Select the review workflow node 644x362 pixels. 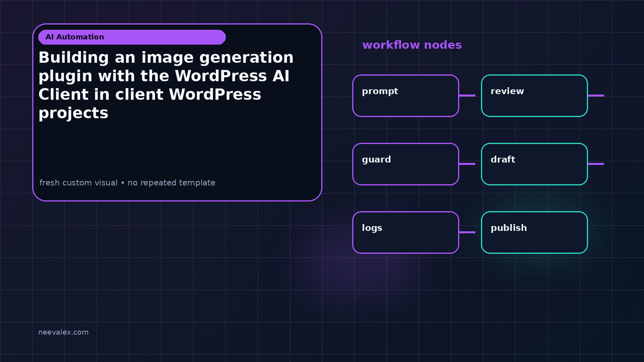535,96
